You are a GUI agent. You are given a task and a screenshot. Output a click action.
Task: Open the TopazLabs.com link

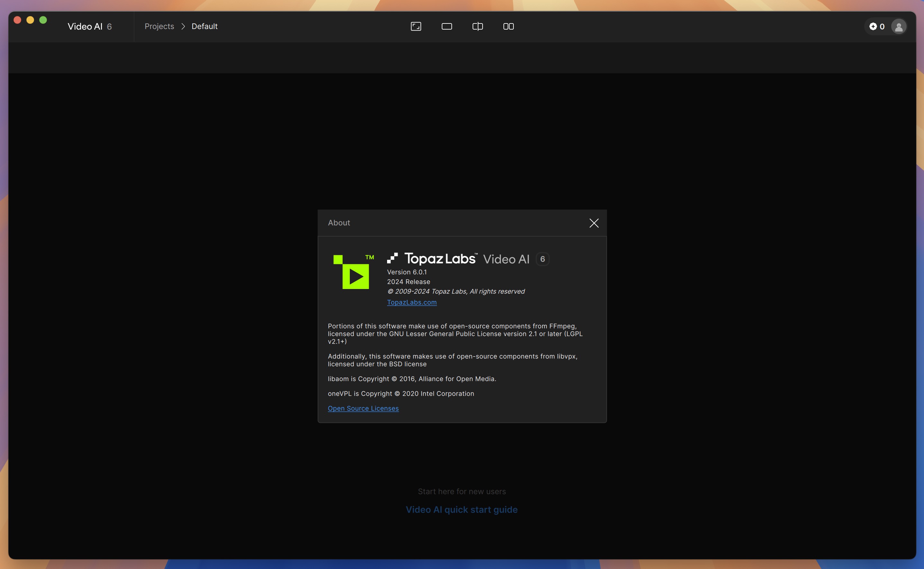pyautogui.click(x=412, y=302)
